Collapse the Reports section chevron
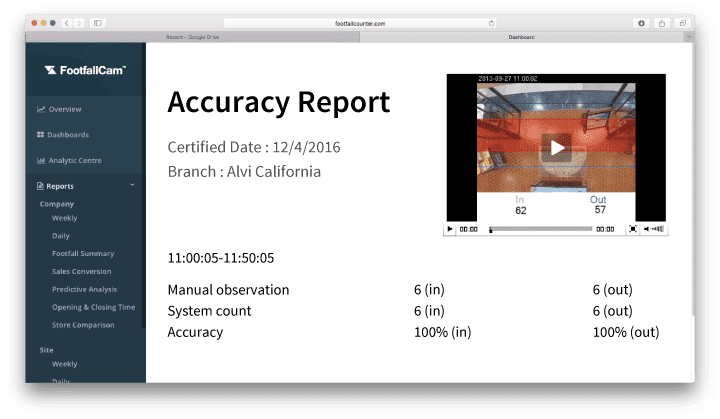This screenshot has height=419, width=720. 132,185
